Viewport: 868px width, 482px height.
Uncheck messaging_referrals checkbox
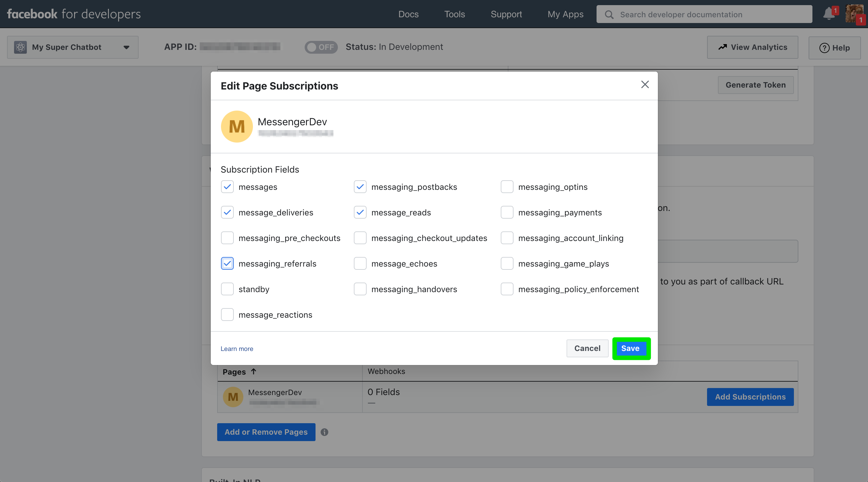pyautogui.click(x=227, y=263)
